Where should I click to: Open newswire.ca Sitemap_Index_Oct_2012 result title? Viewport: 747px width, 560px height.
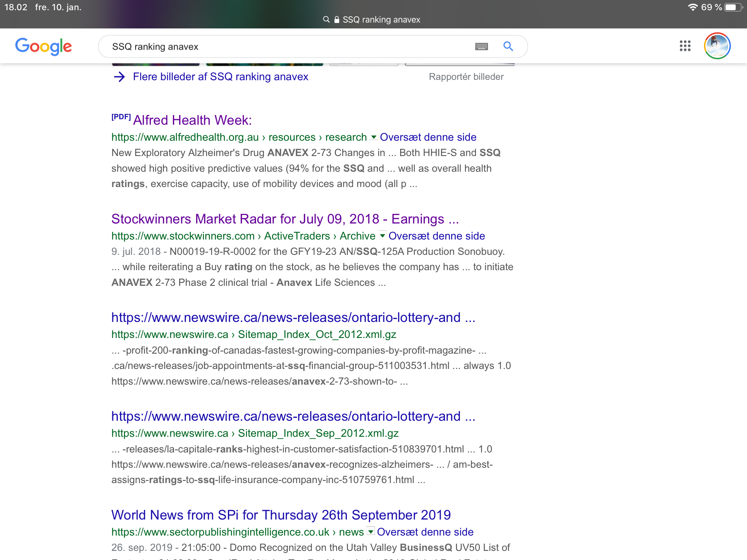(293, 318)
